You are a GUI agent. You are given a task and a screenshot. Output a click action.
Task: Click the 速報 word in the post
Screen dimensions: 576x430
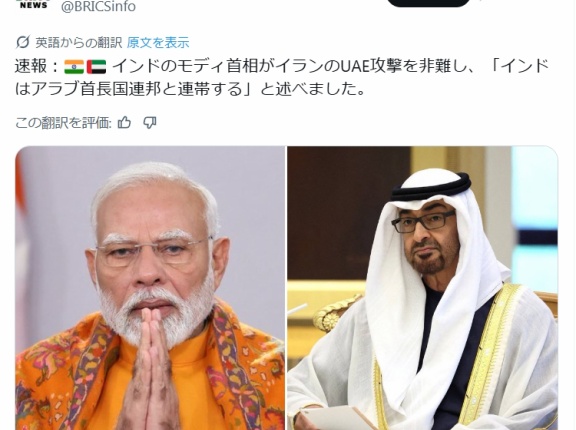31,67
